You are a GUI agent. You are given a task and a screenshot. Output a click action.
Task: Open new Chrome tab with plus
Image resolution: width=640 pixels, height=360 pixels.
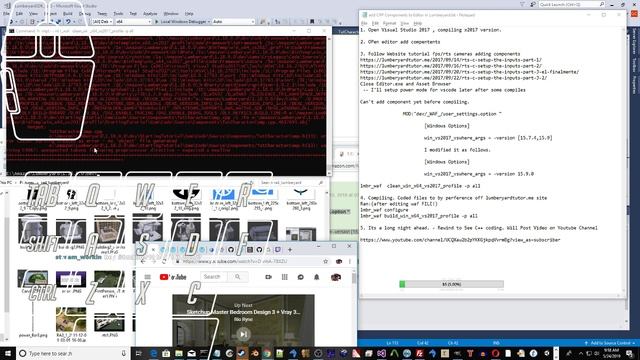coord(290,249)
